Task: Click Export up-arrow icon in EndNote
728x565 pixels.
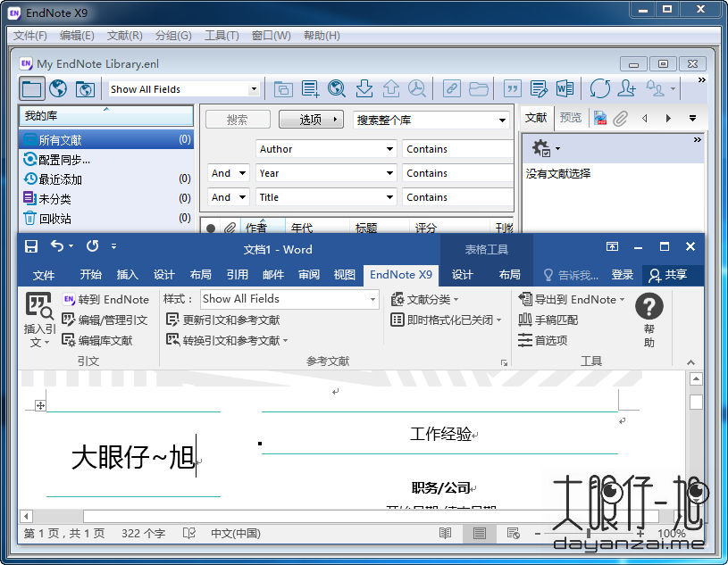Action: pos(391,88)
